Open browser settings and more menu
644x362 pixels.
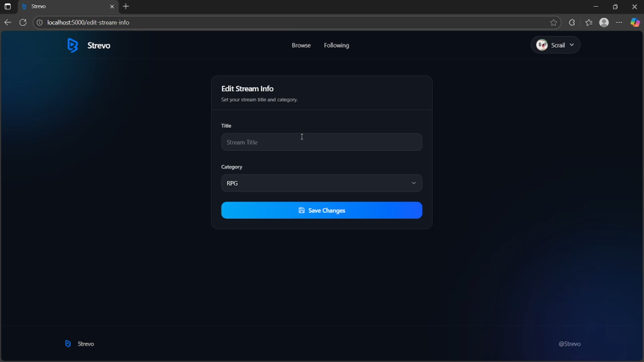[619, 22]
